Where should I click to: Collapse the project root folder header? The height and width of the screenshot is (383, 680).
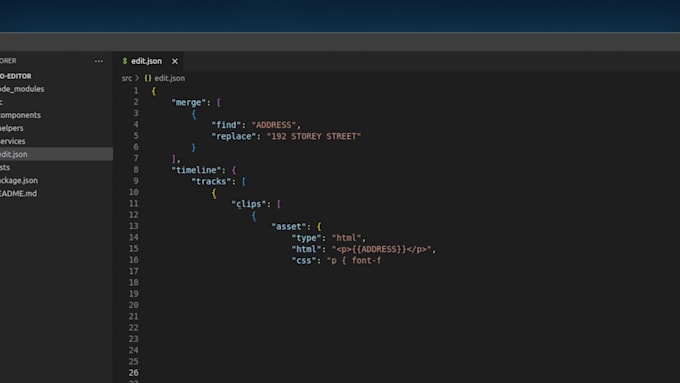point(16,76)
